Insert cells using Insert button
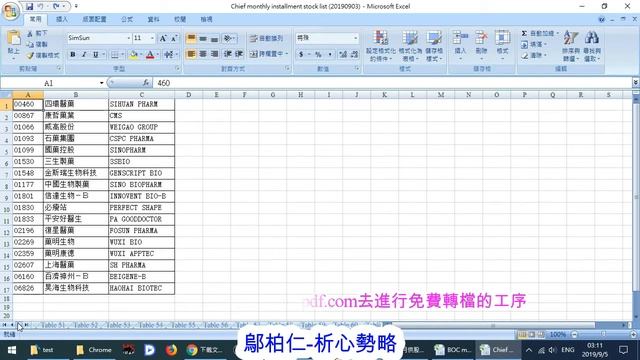640x360 pixels. click(460, 45)
